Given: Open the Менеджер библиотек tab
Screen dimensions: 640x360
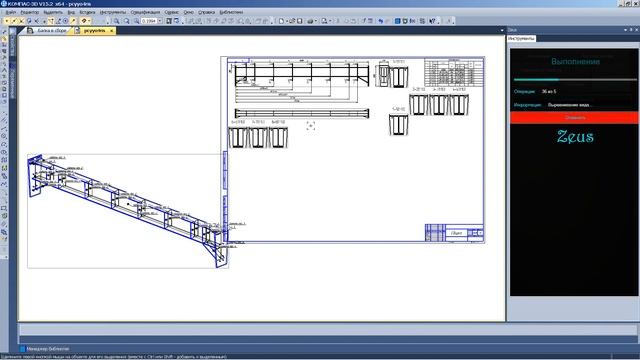Looking at the screenshot, I should click(x=44, y=349).
